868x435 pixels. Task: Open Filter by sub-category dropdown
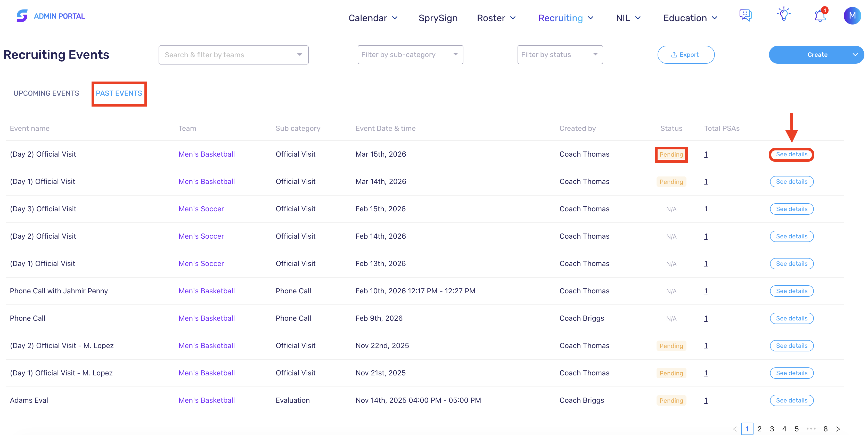coord(410,55)
